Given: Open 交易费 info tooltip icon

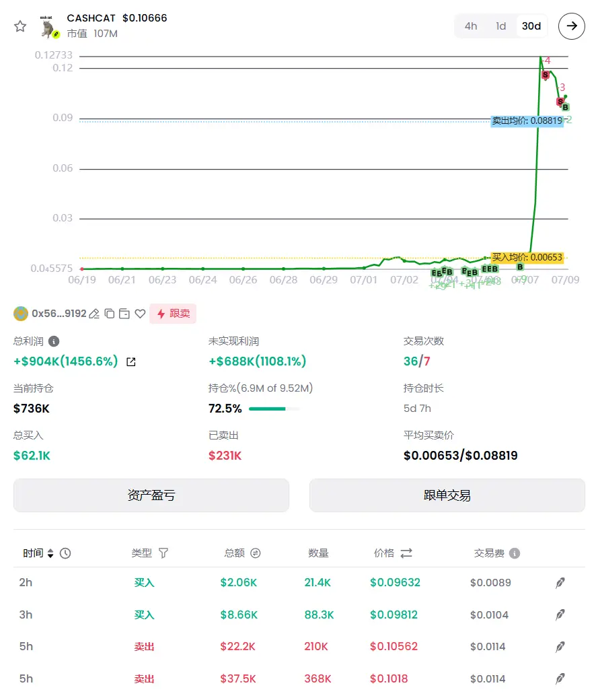Looking at the screenshot, I should tap(515, 553).
